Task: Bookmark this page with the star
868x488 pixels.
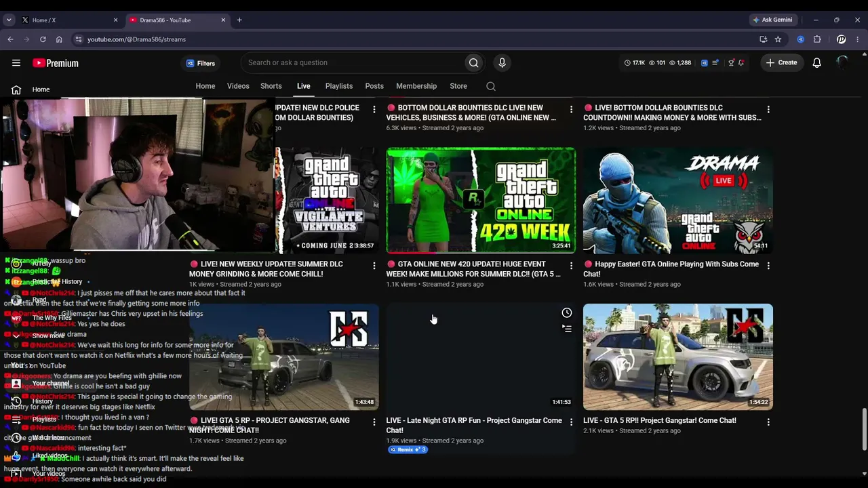Action: point(778,39)
